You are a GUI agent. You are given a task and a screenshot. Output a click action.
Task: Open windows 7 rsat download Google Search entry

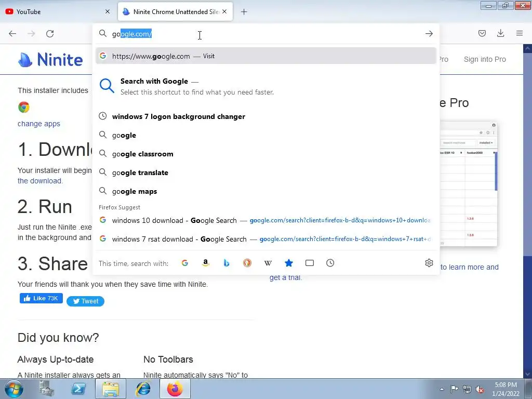click(265, 239)
